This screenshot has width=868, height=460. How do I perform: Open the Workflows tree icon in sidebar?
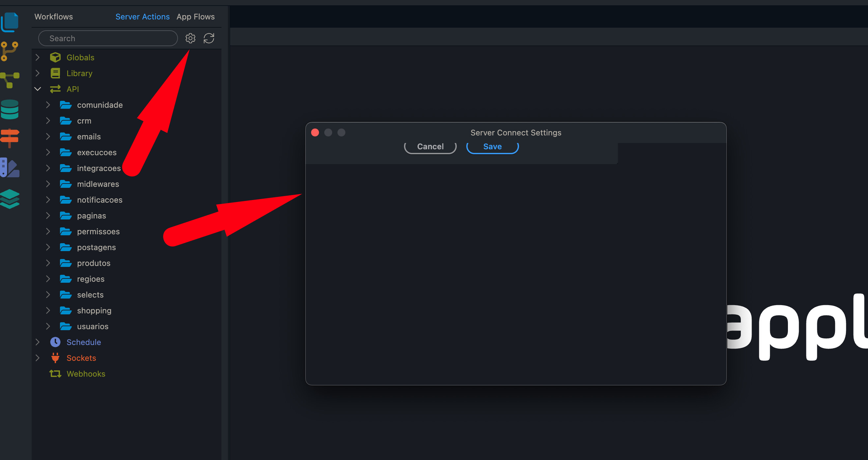[10, 80]
